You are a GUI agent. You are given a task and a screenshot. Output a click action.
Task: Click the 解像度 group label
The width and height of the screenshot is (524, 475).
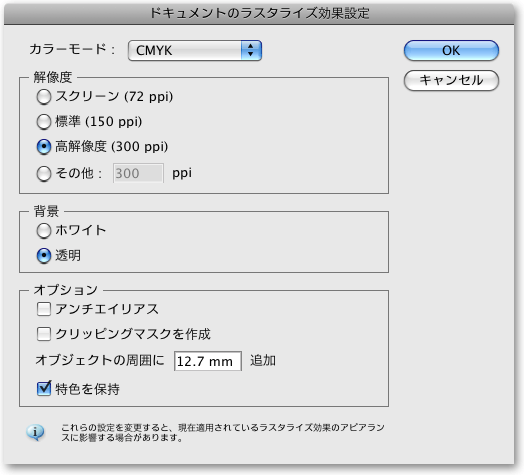click(53, 77)
